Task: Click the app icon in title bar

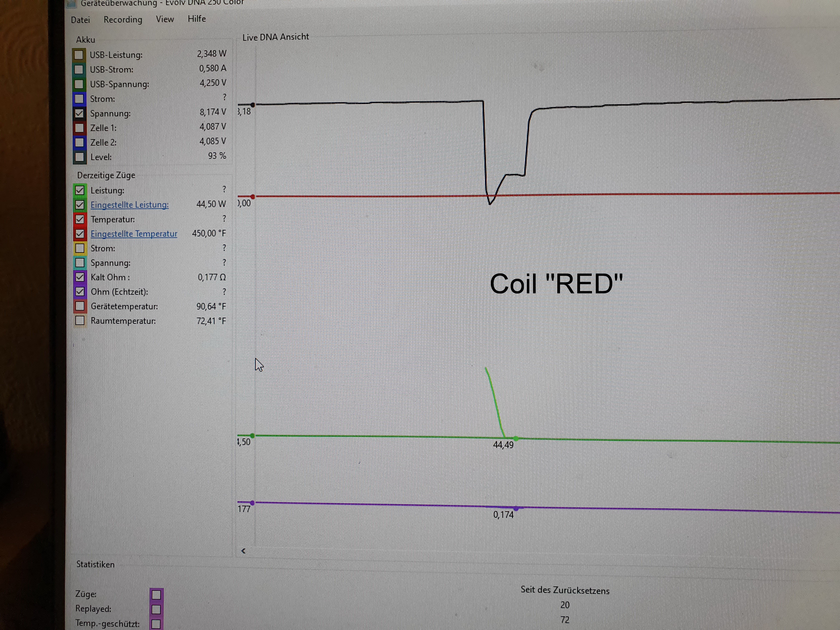Action: pos(72,3)
